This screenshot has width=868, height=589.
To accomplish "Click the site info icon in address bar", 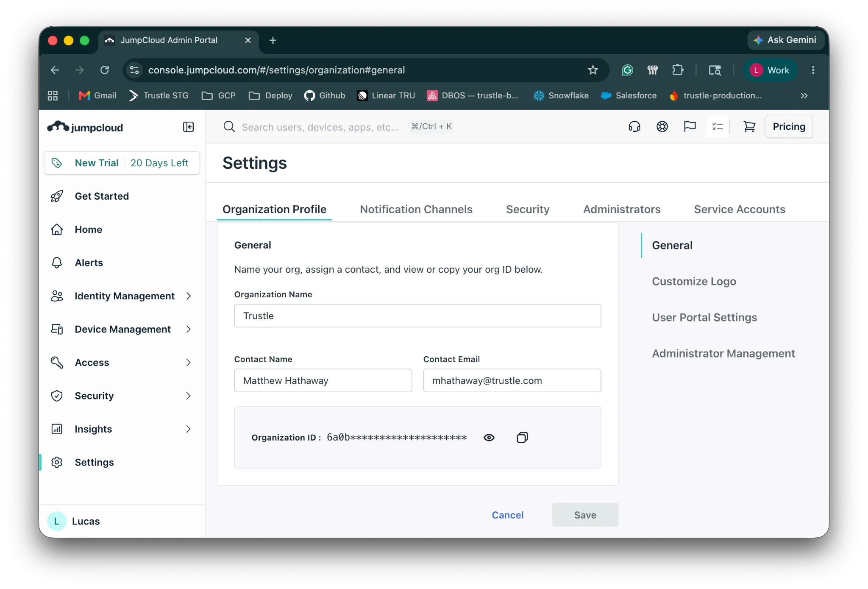I will tap(134, 70).
